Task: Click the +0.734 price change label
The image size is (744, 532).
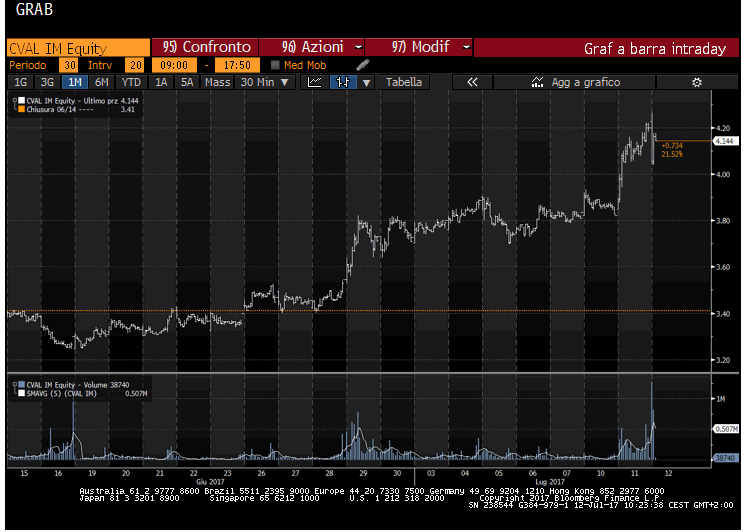Action: pos(672,145)
